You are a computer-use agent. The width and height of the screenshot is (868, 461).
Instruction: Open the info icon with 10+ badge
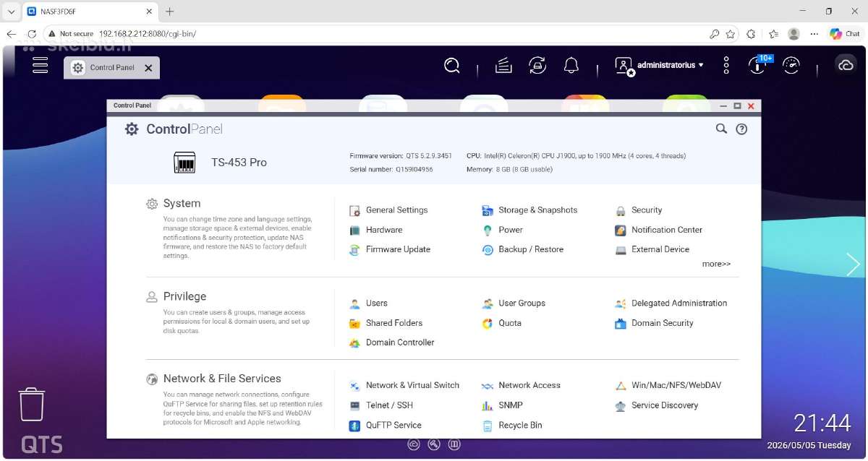click(758, 65)
